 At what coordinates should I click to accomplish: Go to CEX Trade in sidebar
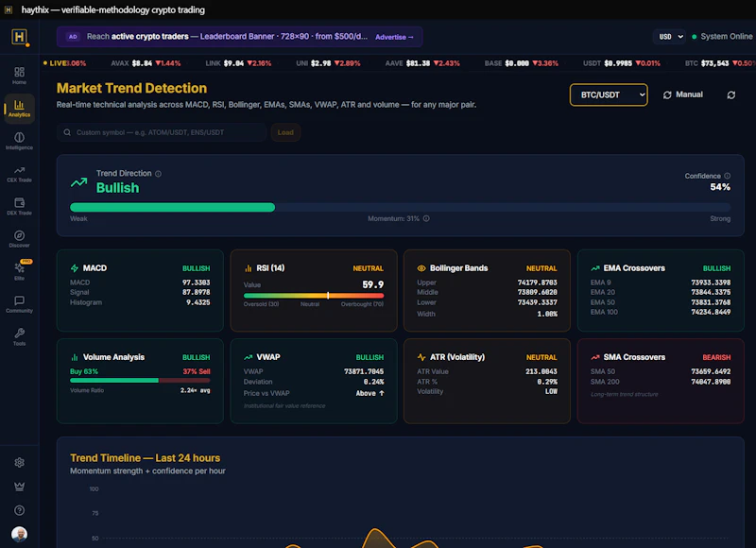[19, 174]
